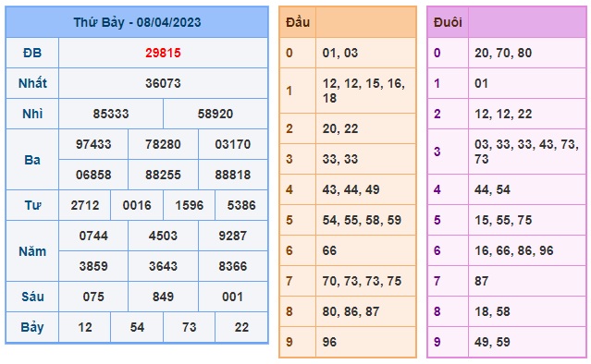Click second prize number 58920
591x364 pixels.
click(215, 114)
